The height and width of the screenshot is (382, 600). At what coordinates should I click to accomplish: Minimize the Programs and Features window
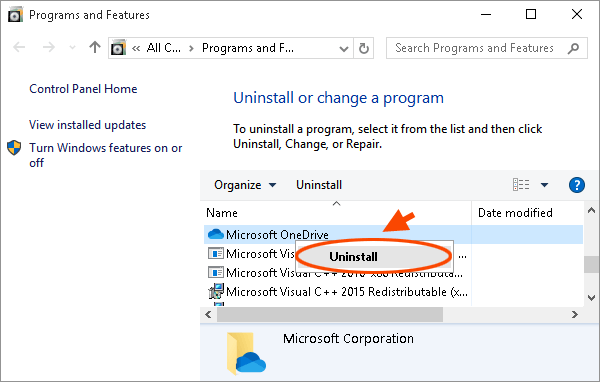click(486, 15)
